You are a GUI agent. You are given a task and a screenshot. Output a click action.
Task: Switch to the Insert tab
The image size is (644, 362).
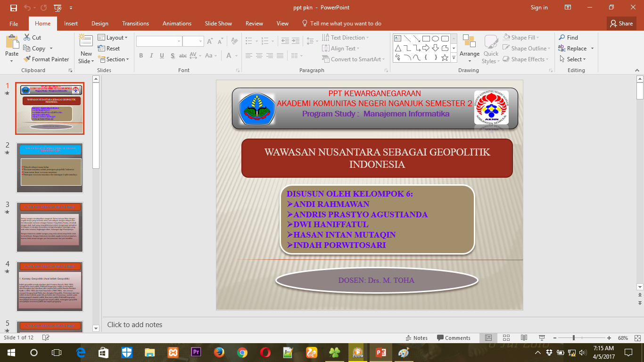pos(71,23)
